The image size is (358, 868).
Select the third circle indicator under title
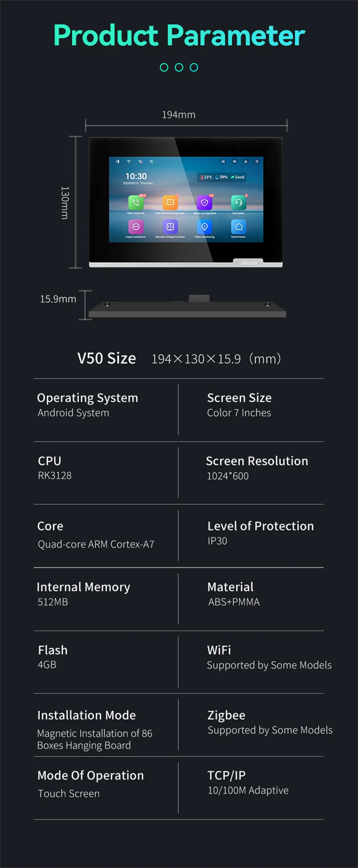coord(194,68)
